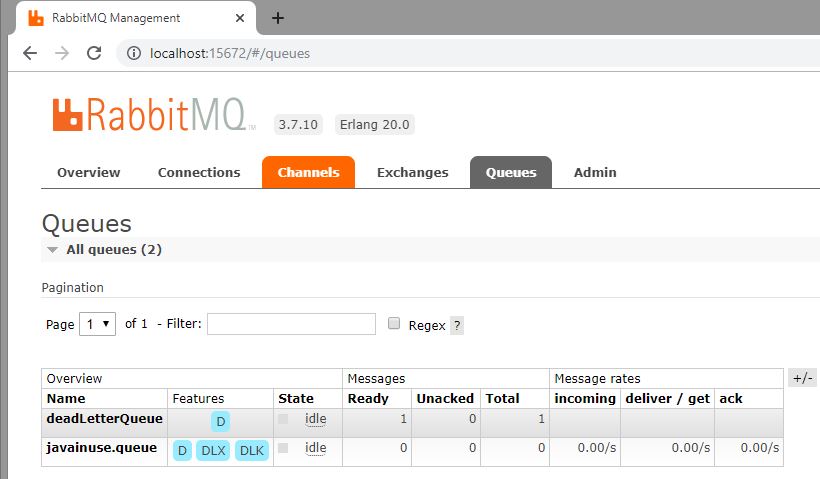Reload the page with refresh icon
The image size is (820, 479).
pos(94,53)
